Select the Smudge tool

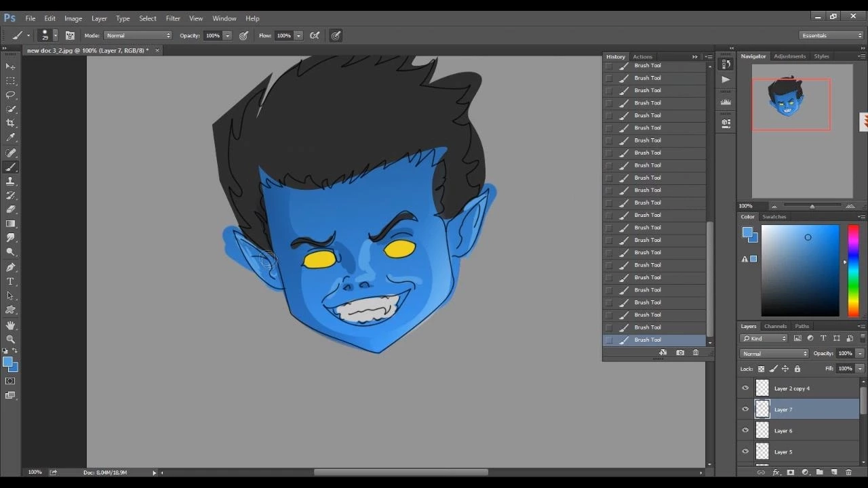[x=10, y=239]
